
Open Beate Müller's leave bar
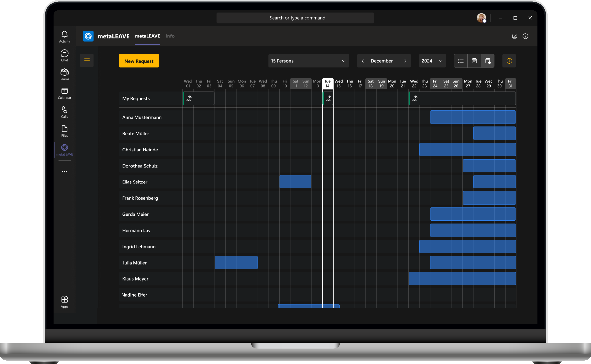pyautogui.click(x=494, y=133)
